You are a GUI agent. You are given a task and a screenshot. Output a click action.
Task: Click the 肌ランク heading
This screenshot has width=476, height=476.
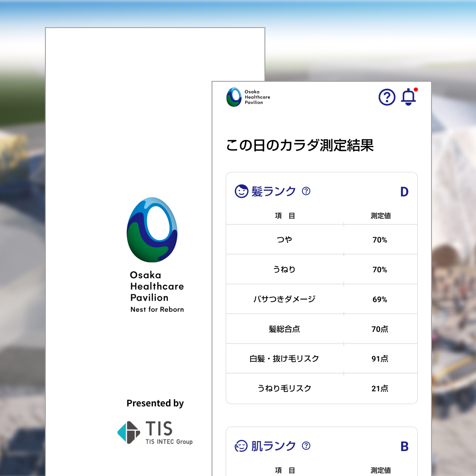pyautogui.click(x=274, y=446)
